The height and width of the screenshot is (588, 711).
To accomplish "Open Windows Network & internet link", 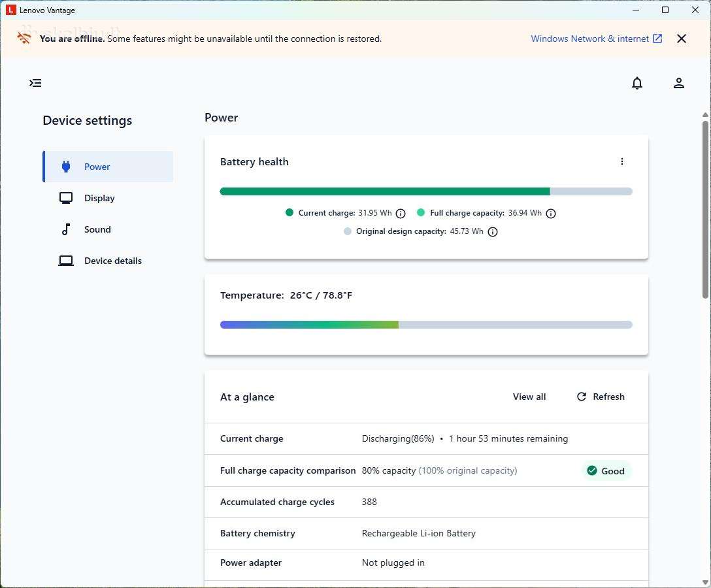I will (596, 39).
